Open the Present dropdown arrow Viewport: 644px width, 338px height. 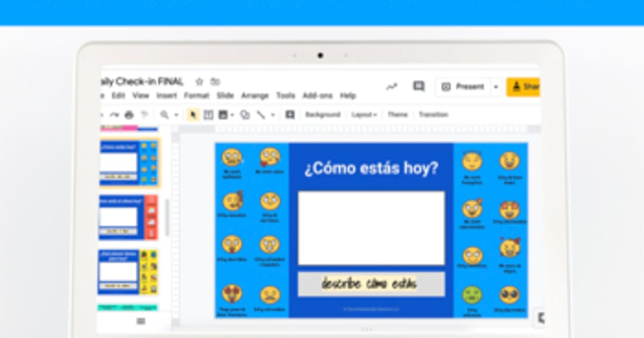(495, 86)
